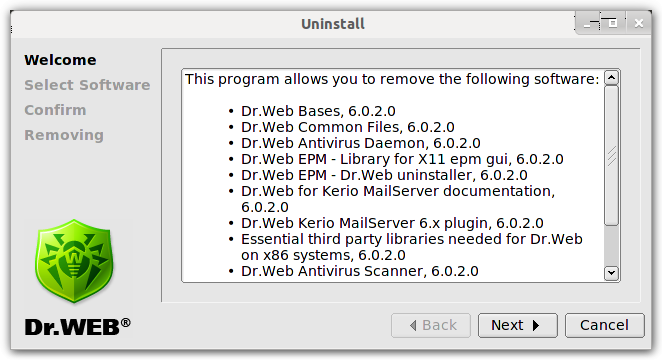
Task: Click the scrollbar up arrow
Action: [x=611, y=78]
